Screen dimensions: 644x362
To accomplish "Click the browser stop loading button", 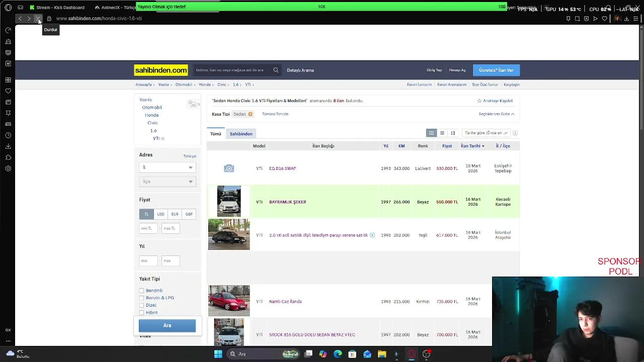I will click(x=38, y=19).
